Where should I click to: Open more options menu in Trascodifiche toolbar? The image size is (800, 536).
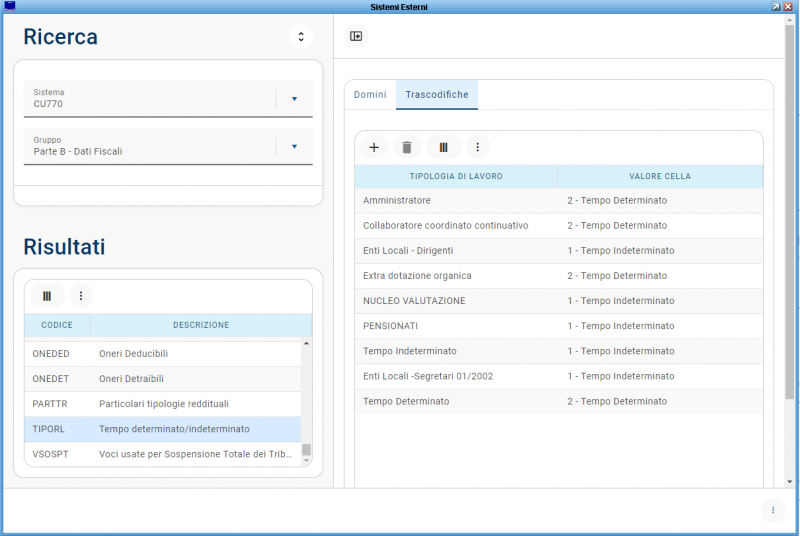pyautogui.click(x=478, y=147)
